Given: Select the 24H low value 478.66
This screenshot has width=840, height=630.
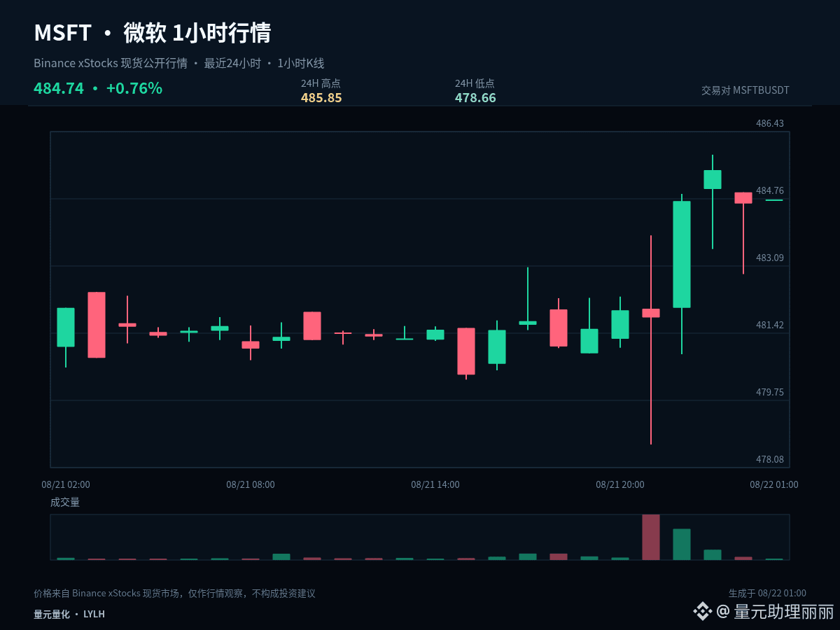Looking at the screenshot, I should 475,98.
